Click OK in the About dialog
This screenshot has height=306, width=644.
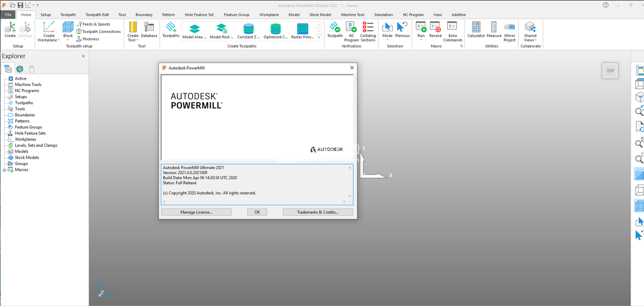(x=257, y=212)
